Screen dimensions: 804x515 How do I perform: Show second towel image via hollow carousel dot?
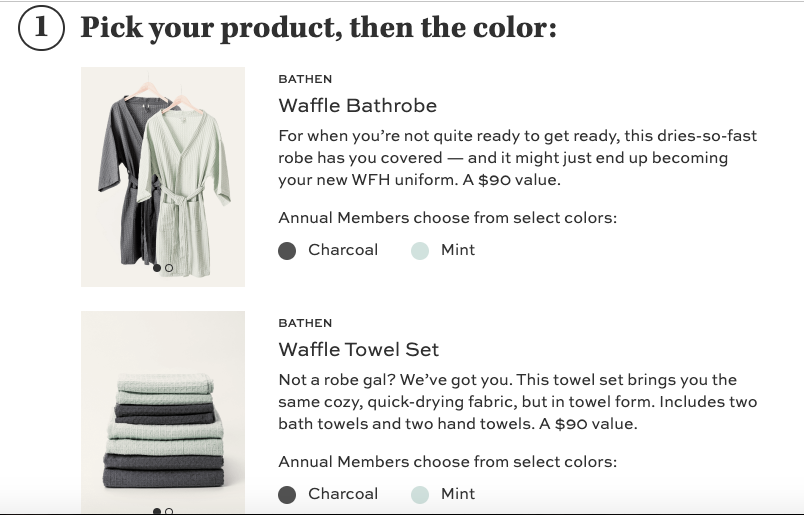pyautogui.click(x=169, y=511)
